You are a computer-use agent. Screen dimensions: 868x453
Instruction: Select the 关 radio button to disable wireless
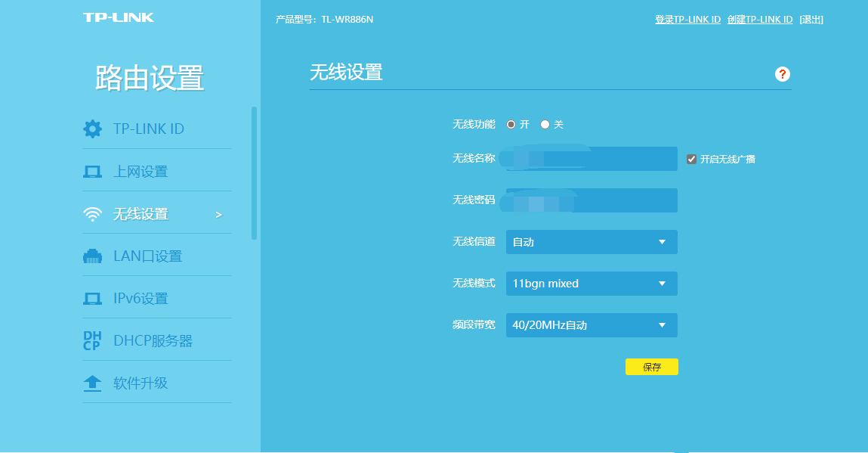545,124
